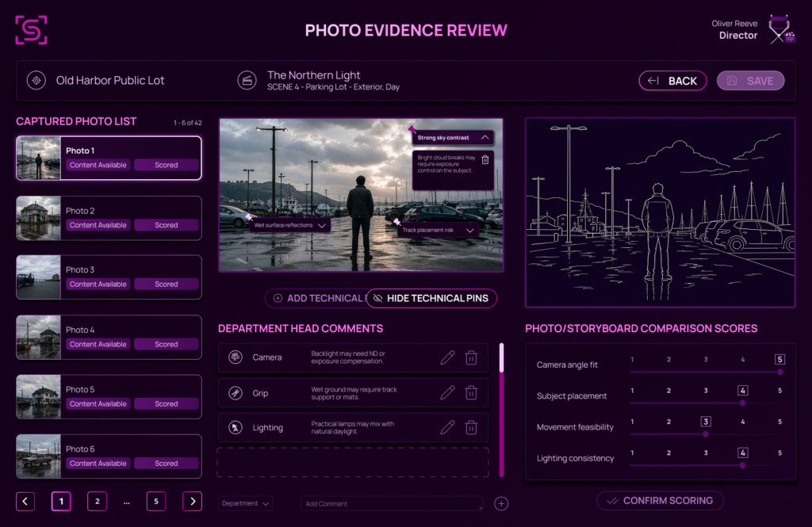This screenshot has width=812, height=527.
Task: Click the '1 - 6 of 42' count text
Action: 187,123
